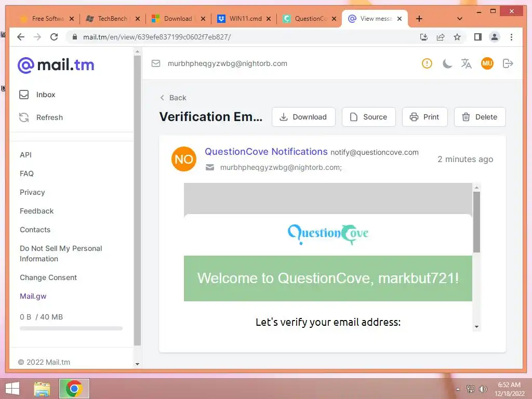The height and width of the screenshot is (399, 532).
Task: Open the Privacy link
Action: pyautogui.click(x=32, y=192)
